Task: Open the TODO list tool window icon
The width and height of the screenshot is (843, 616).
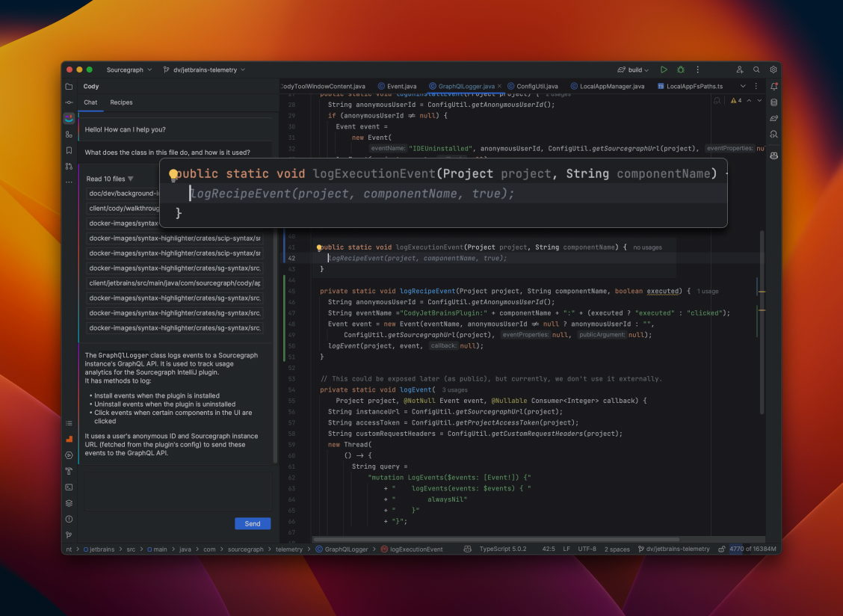Action: (x=69, y=423)
